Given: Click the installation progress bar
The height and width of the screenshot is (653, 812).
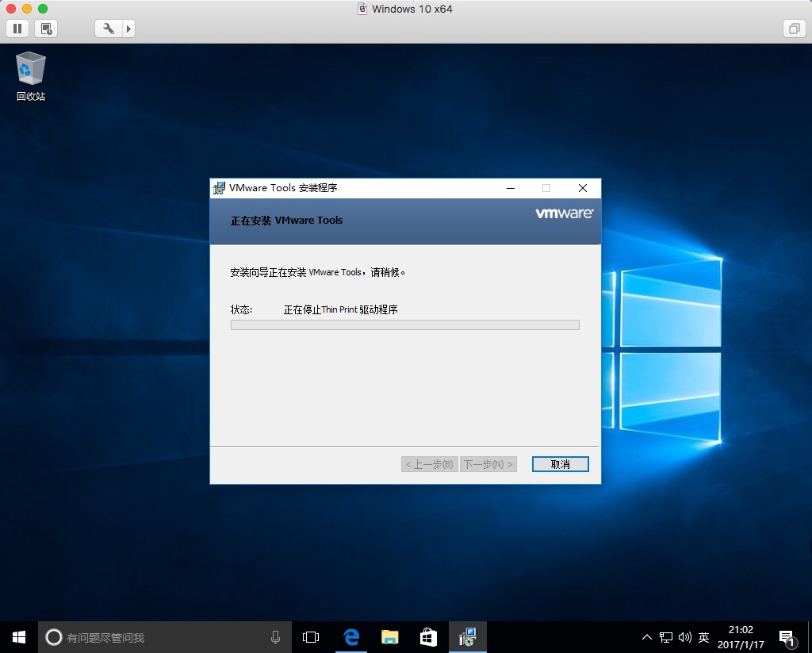Looking at the screenshot, I should pyautogui.click(x=405, y=325).
